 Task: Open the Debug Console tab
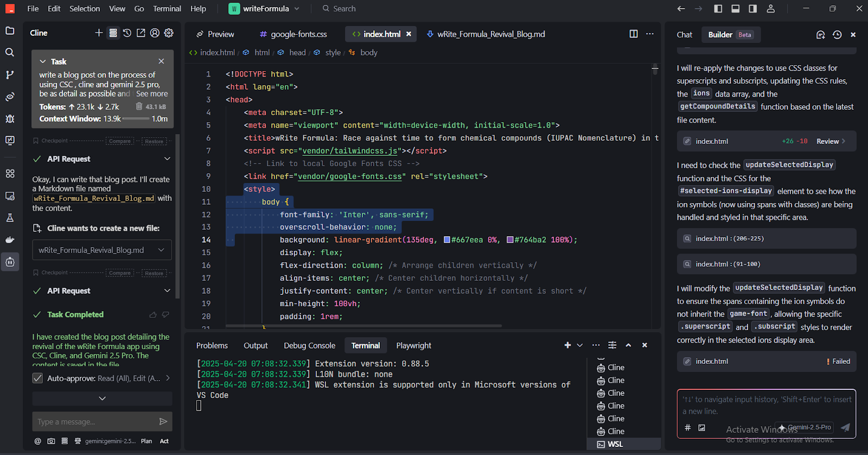tap(309, 346)
